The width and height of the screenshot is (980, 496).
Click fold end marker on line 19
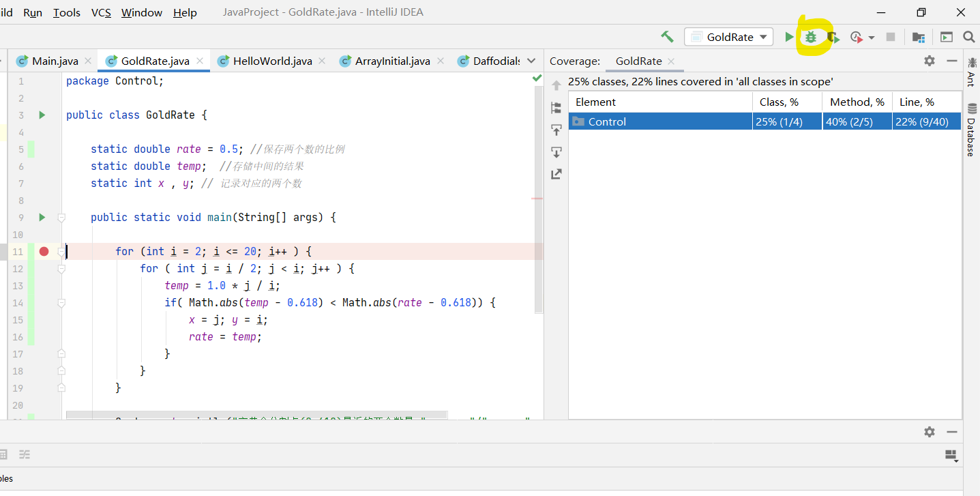(x=61, y=388)
